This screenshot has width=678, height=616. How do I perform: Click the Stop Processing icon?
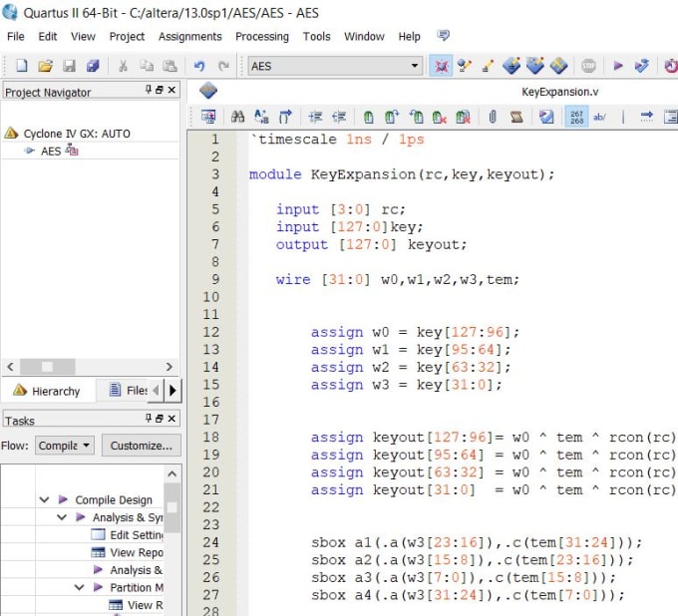pos(589,66)
